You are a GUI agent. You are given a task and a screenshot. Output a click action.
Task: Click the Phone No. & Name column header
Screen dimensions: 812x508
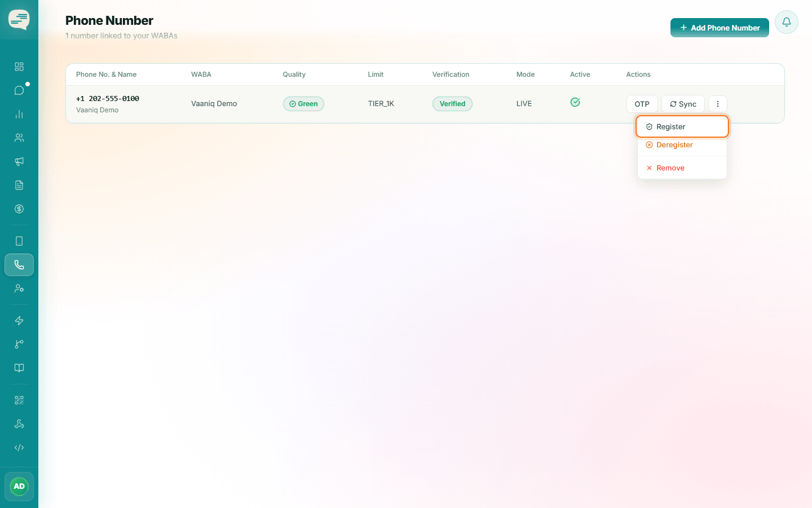107,75
